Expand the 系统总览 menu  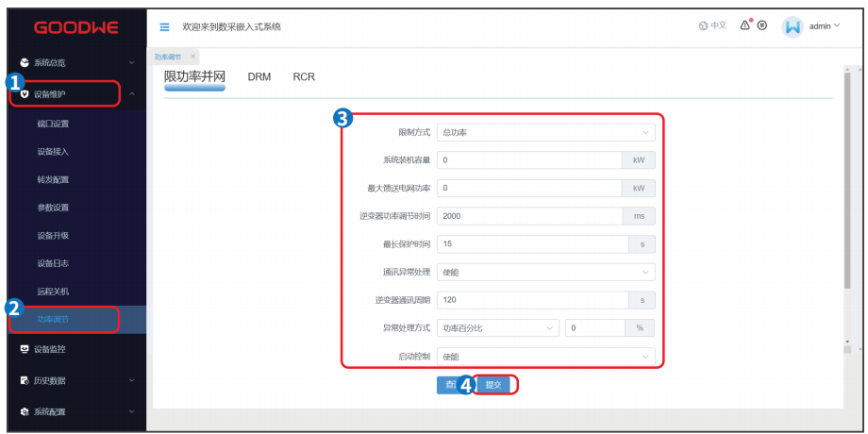point(132,62)
